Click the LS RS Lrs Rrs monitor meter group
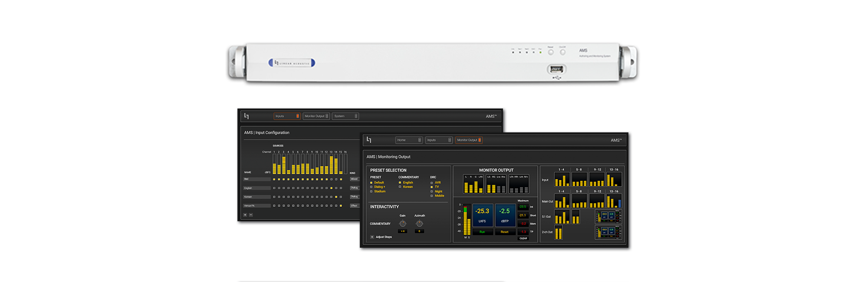 tap(496, 184)
